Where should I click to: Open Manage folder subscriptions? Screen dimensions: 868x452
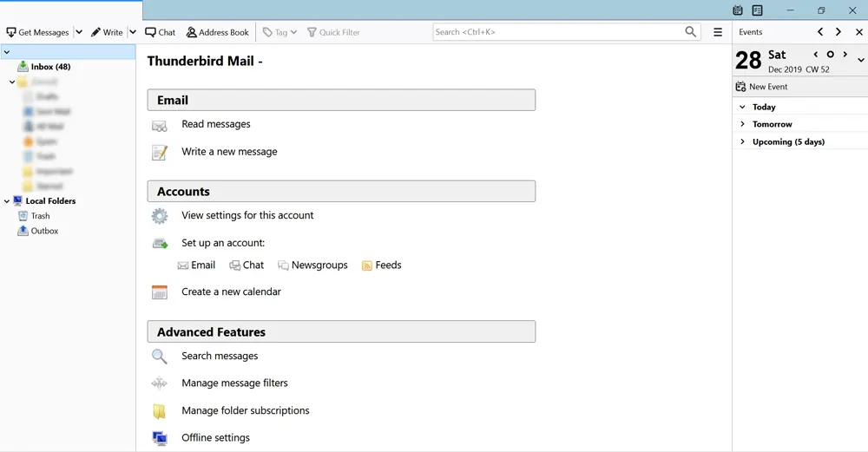click(246, 410)
